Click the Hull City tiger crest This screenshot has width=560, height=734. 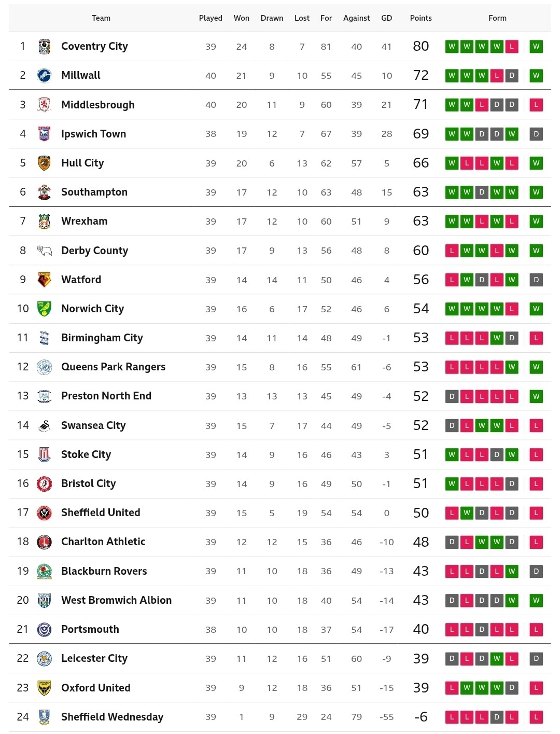pos(45,163)
